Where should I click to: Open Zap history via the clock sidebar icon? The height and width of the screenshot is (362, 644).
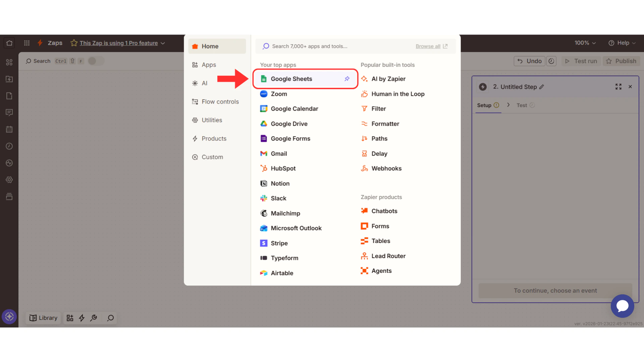point(9,146)
